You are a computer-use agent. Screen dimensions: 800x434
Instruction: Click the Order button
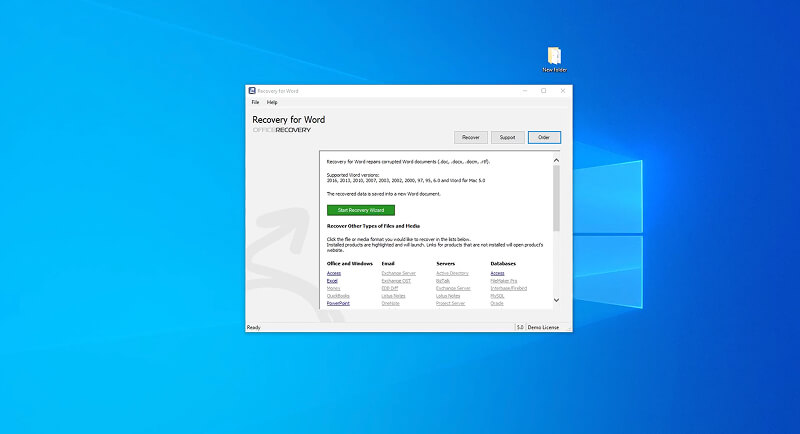coord(544,137)
